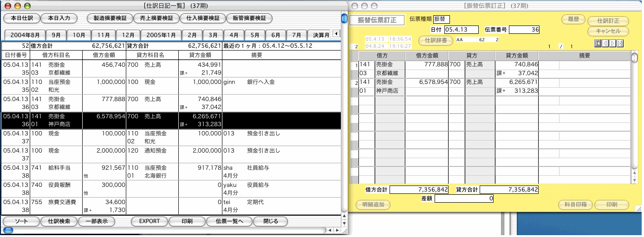
Task: Click the 売上摘要検証 button
Action: point(156,18)
